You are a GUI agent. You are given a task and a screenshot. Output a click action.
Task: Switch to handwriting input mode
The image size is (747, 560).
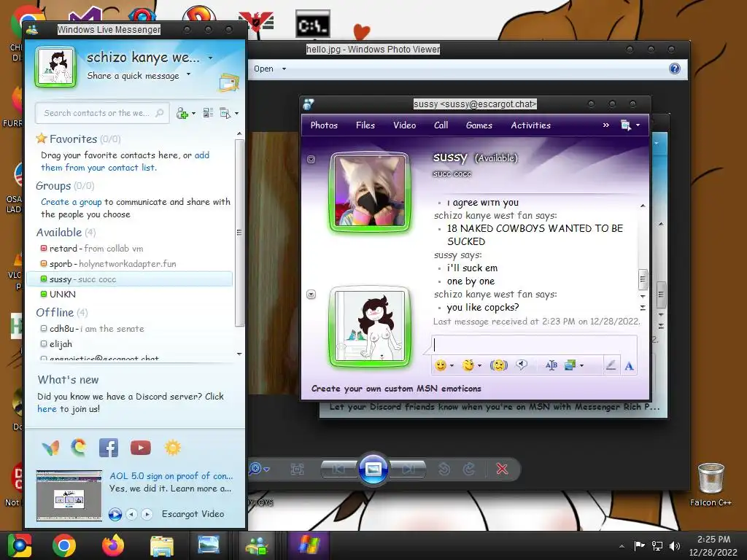(x=611, y=365)
